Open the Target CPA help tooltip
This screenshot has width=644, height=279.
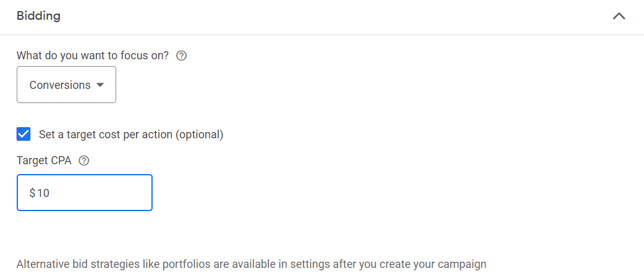[84, 161]
